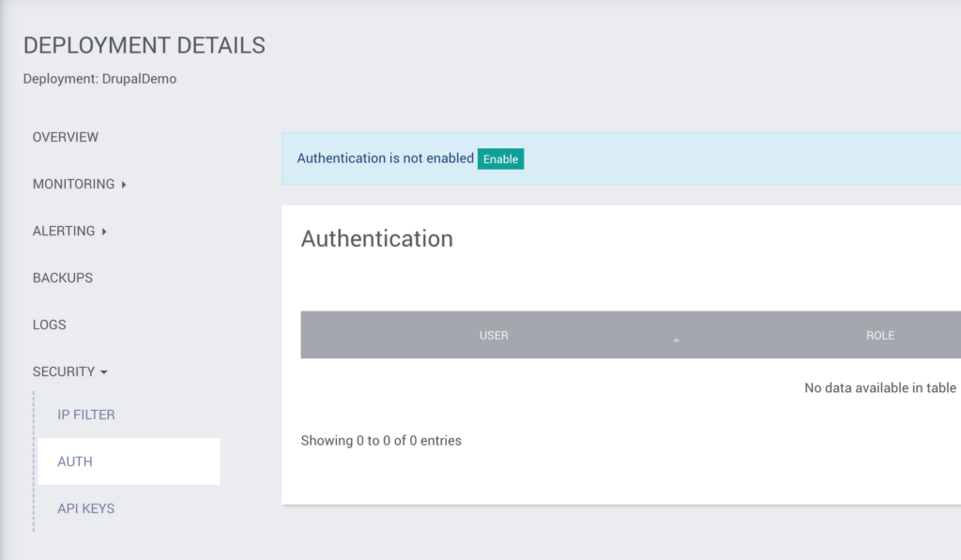Click the Monitoring menu label

73,185
